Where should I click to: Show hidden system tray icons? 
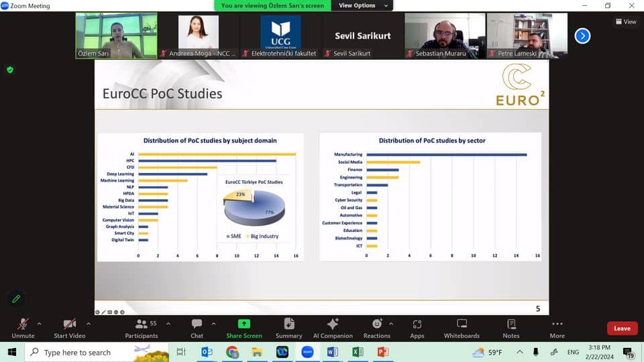pyautogui.click(x=519, y=352)
